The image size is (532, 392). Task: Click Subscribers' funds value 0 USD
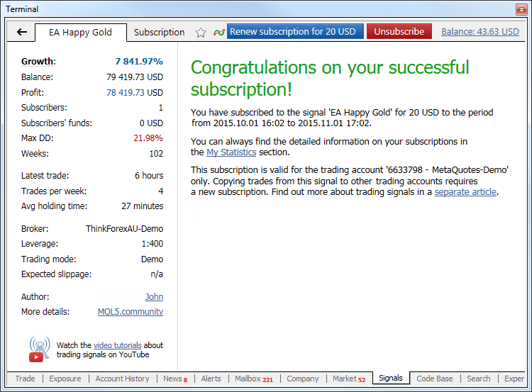point(151,123)
